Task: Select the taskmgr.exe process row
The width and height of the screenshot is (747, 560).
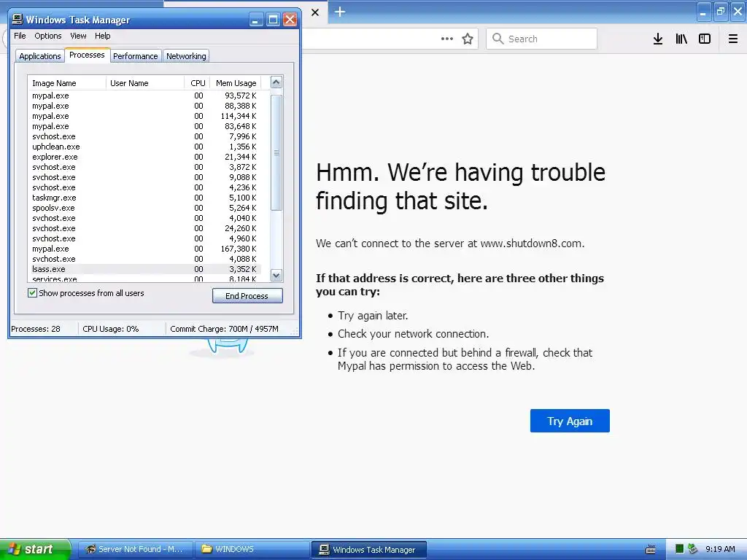Action: coord(144,198)
